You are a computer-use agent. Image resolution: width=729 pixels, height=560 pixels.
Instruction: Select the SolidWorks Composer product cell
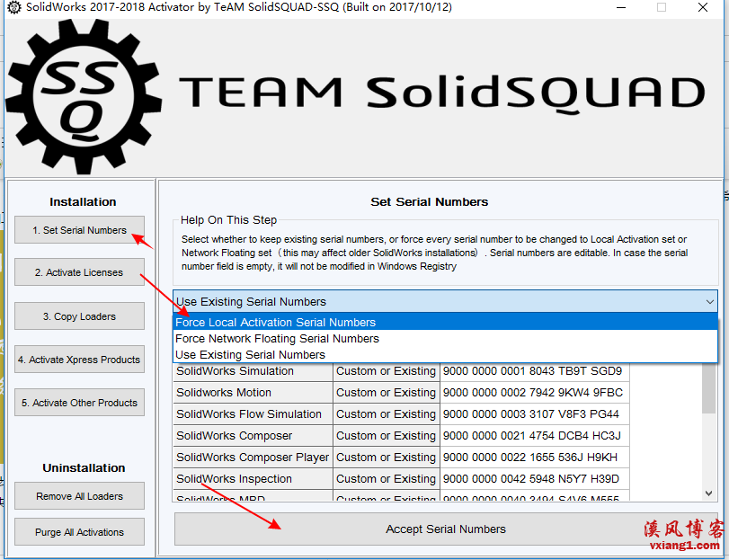(x=253, y=435)
